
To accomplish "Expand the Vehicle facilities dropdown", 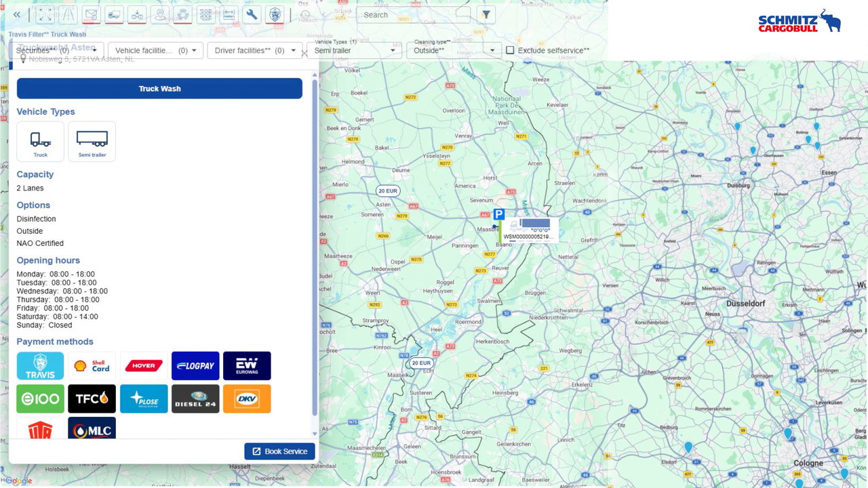I will pos(155,50).
